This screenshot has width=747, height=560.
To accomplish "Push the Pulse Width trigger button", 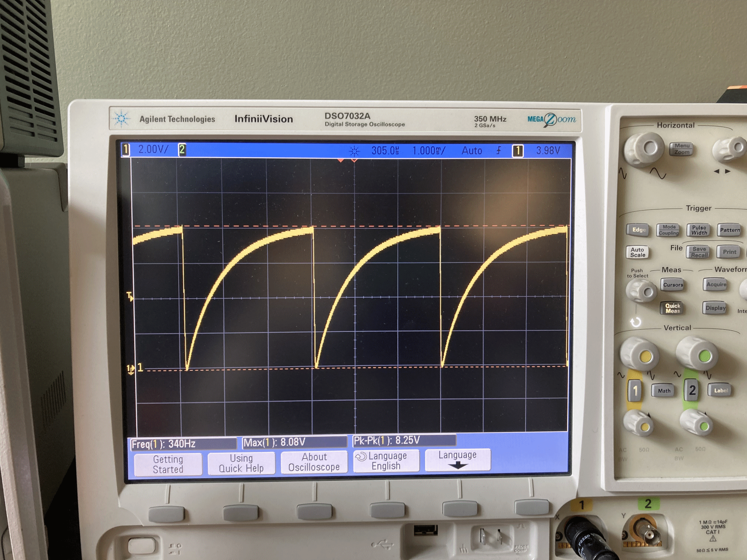I will [x=699, y=230].
